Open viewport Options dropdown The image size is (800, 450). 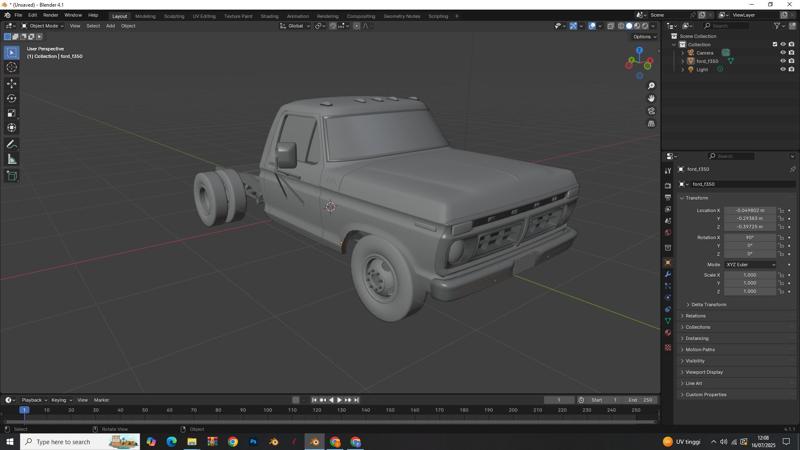[644, 37]
